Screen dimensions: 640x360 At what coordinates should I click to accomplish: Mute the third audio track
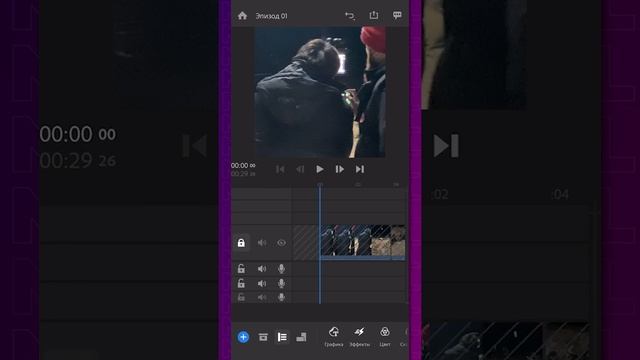pyautogui.click(x=262, y=297)
